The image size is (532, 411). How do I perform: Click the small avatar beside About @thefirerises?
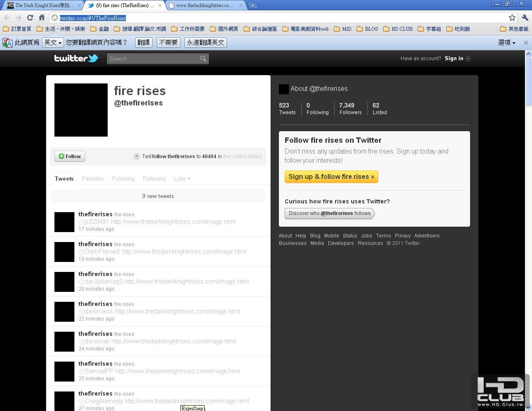(284, 89)
